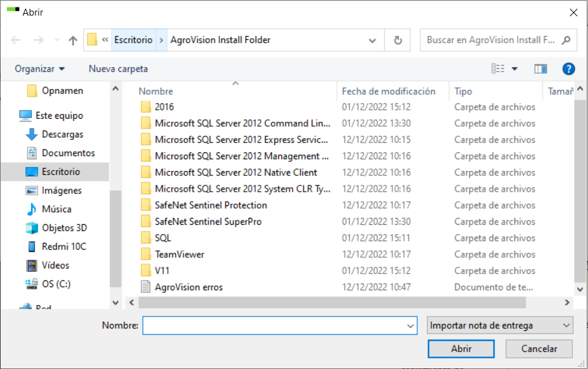Sort by Nombre column header
The image size is (588, 369).
pyautogui.click(x=156, y=91)
